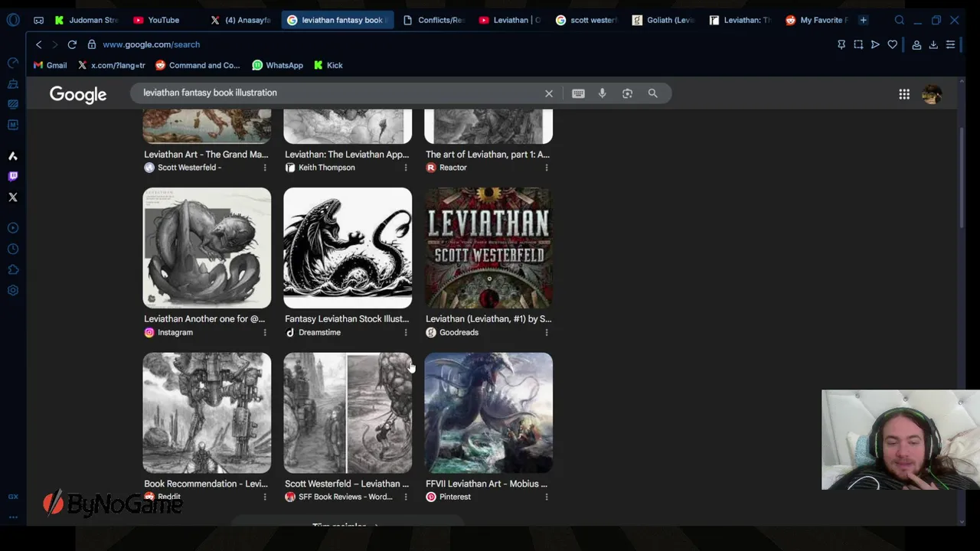View site info padlock icon
This screenshot has height=551, width=980.
click(x=91, y=44)
